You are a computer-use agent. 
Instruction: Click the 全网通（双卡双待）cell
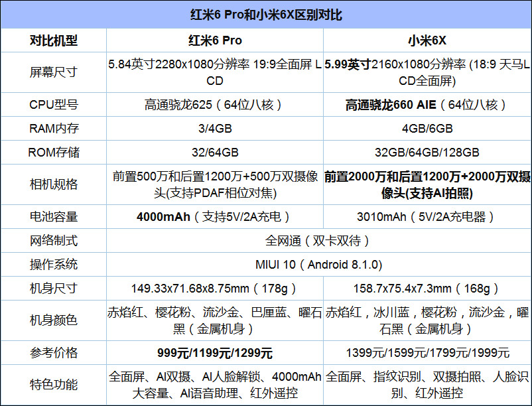[x=319, y=241]
